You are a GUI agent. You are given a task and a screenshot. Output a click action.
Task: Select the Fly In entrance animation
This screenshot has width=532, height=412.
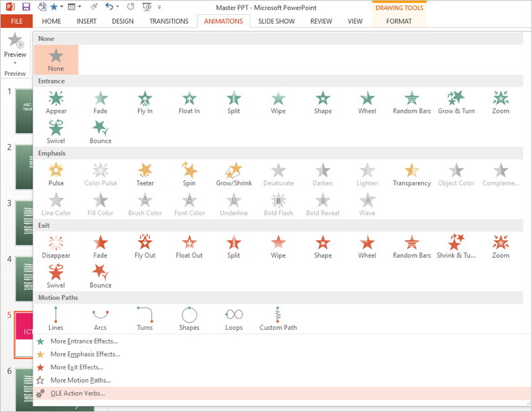(145, 102)
